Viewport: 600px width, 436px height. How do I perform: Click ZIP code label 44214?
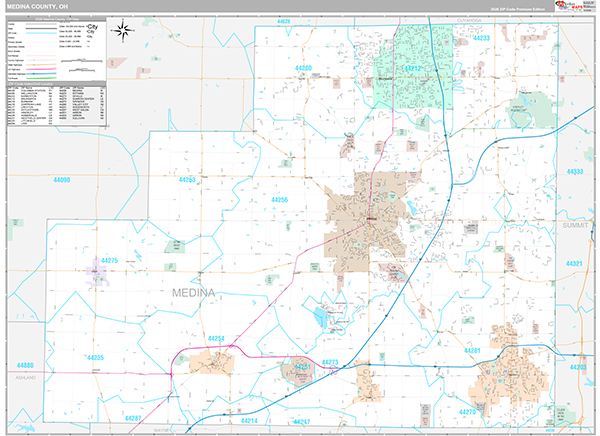[x=249, y=421]
